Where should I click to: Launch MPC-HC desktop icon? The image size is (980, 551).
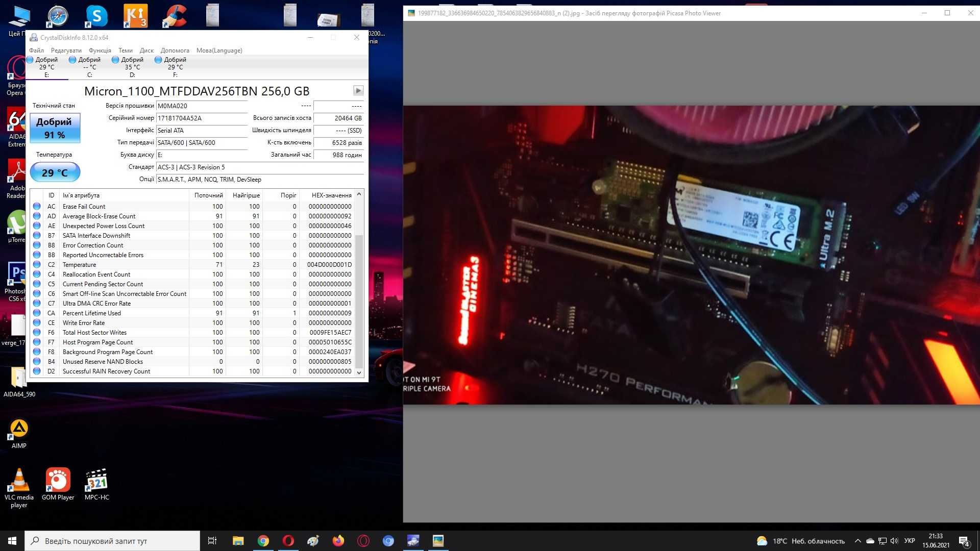pyautogui.click(x=97, y=485)
